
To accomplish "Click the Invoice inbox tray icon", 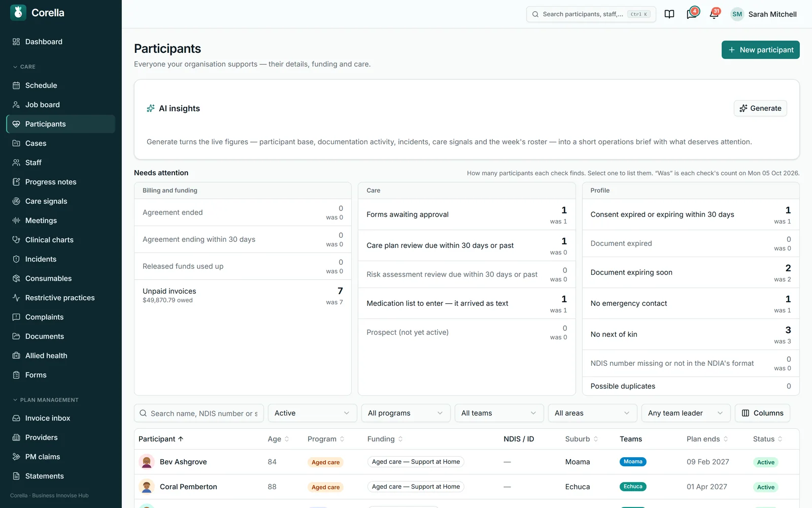I will point(16,418).
